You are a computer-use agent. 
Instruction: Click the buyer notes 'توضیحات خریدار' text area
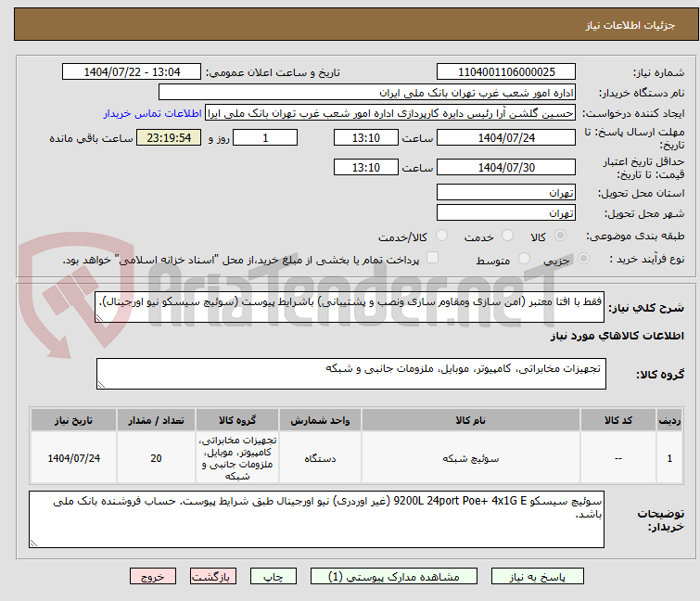[x=316, y=519]
